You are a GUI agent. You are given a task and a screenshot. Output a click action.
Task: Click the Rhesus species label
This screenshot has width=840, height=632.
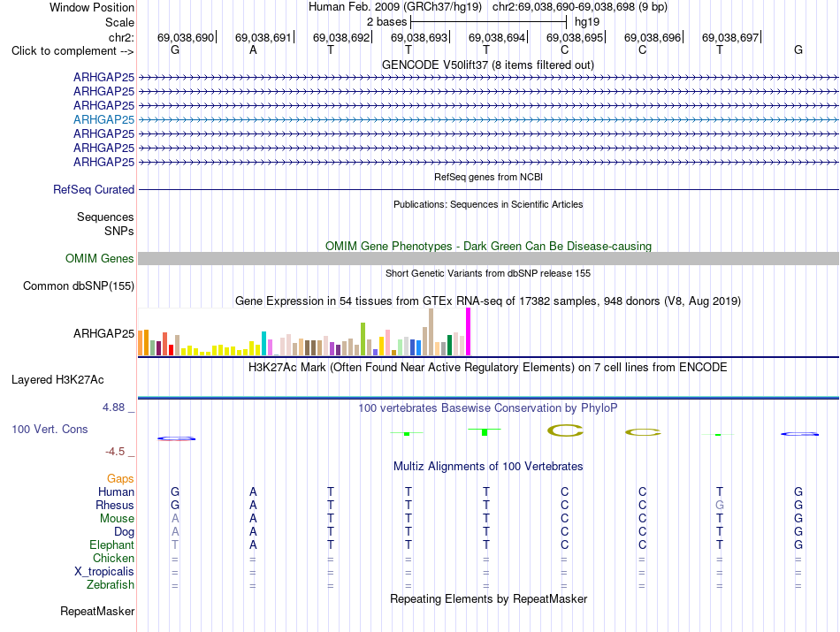[115, 505]
